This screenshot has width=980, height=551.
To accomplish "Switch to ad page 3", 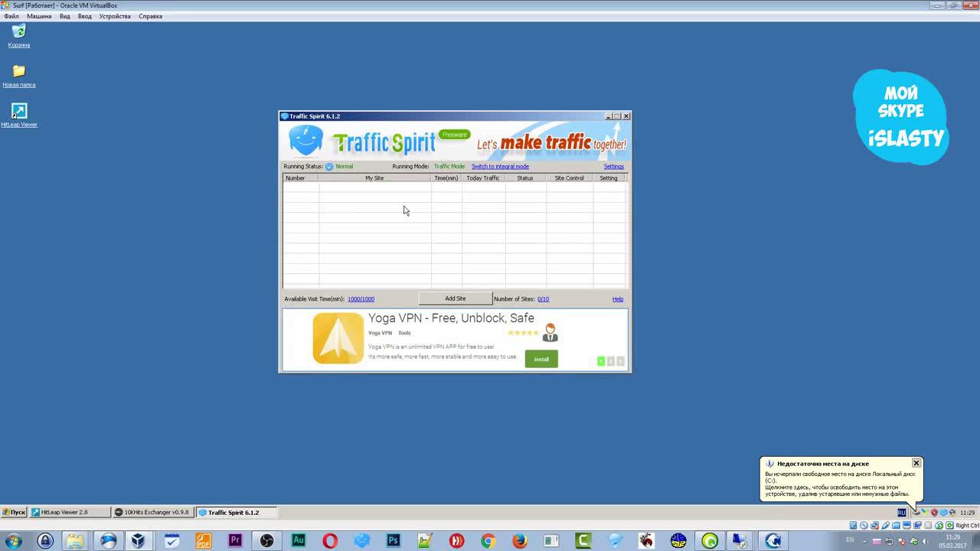I will (x=620, y=361).
